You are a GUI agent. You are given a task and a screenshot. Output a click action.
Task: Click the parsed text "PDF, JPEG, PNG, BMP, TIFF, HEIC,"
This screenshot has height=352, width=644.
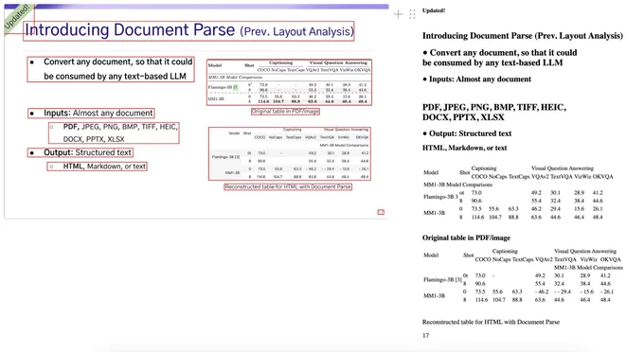(x=494, y=108)
